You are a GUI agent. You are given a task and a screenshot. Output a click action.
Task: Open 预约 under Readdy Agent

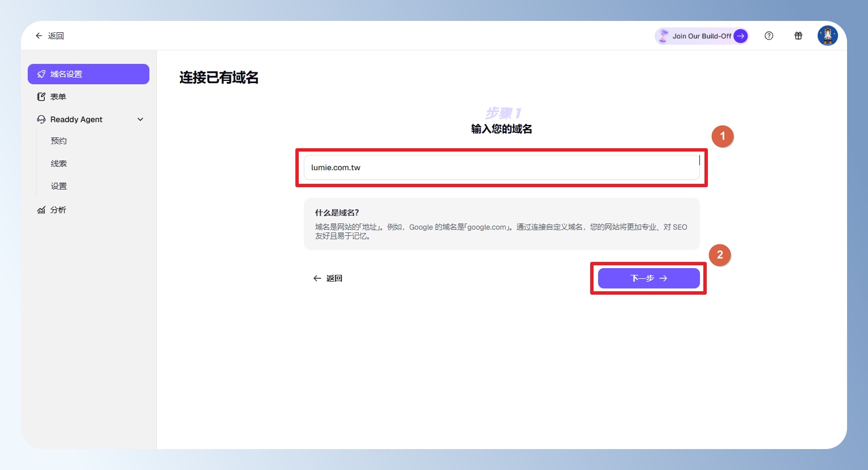[x=59, y=141]
